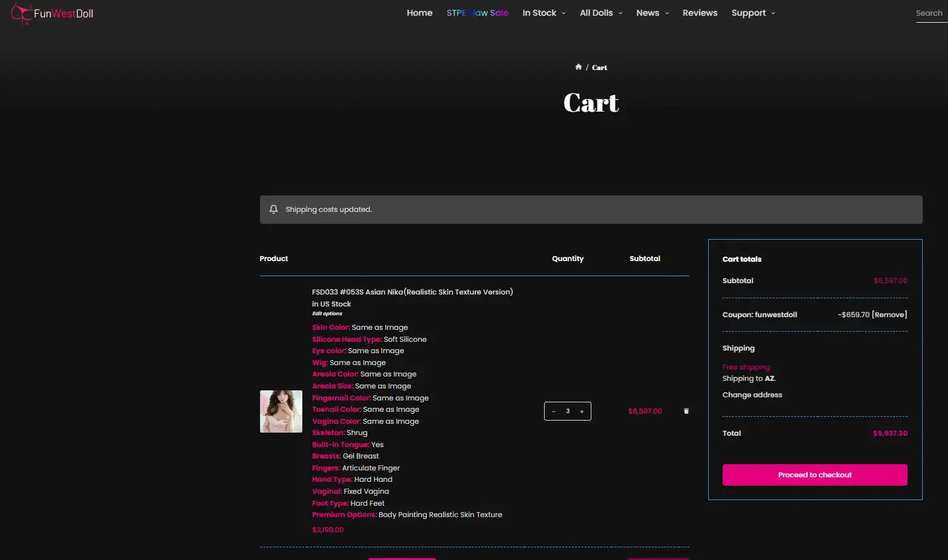Click 'Foot Type: Hard Feet' text
This screenshot has height=560, width=948.
(348, 503)
